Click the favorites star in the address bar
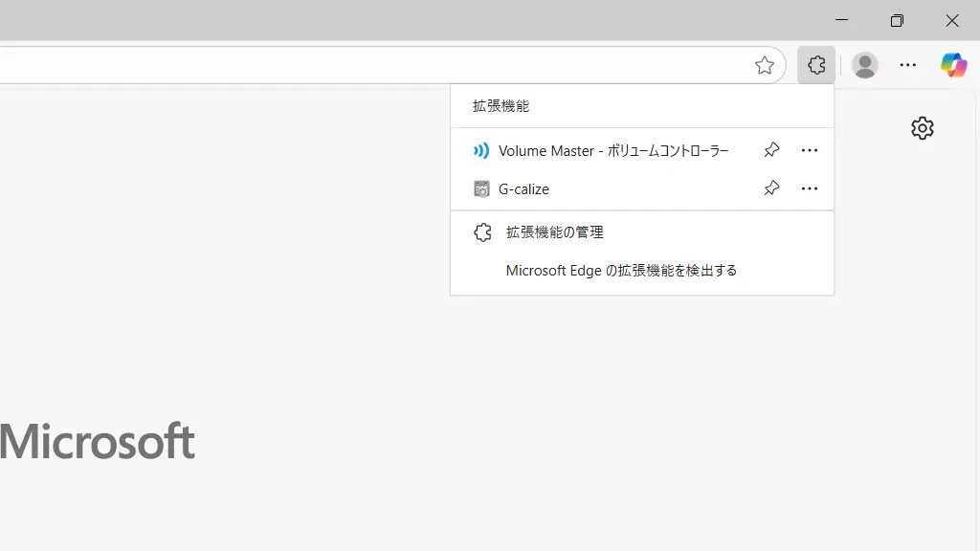 click(765, 65)
